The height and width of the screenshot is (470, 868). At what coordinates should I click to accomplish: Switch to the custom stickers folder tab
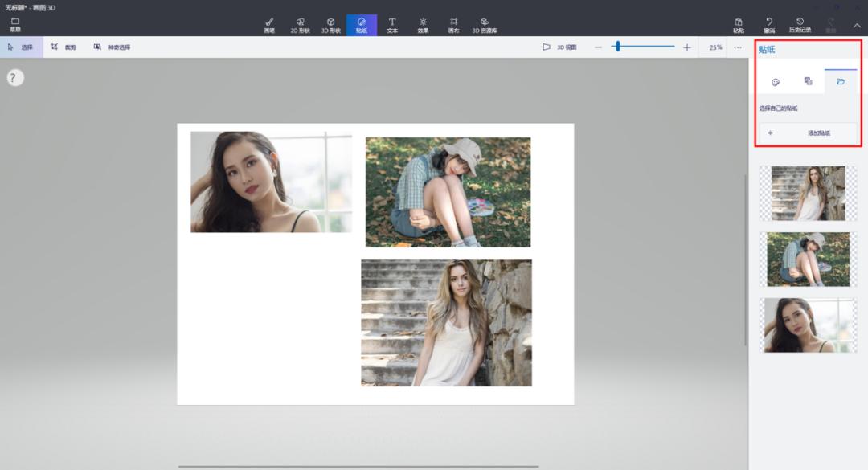click(841, 81)
